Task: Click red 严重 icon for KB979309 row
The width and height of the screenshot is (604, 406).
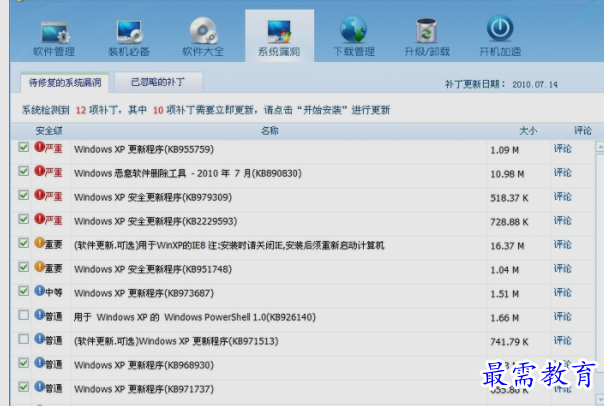Action: coord(39,195)
